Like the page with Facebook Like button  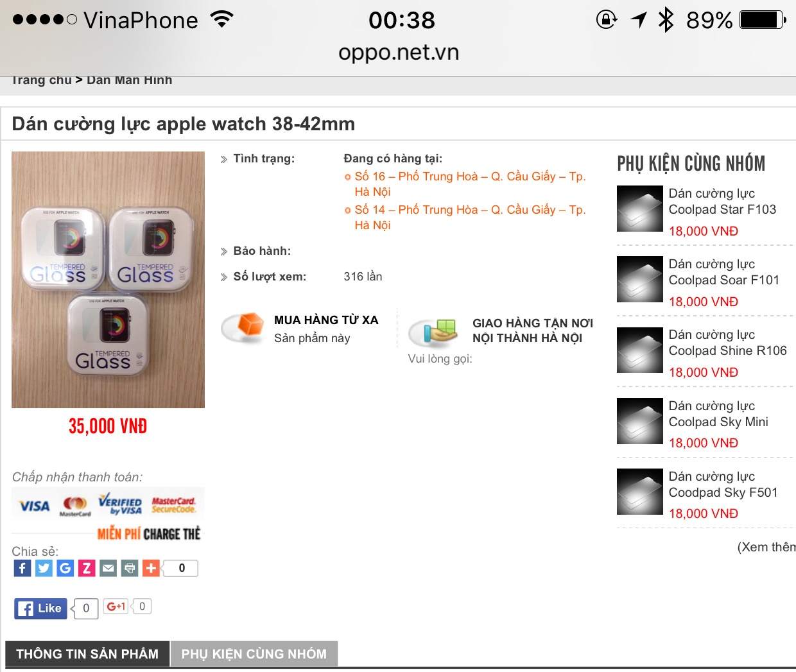click(x=40, y=608)
